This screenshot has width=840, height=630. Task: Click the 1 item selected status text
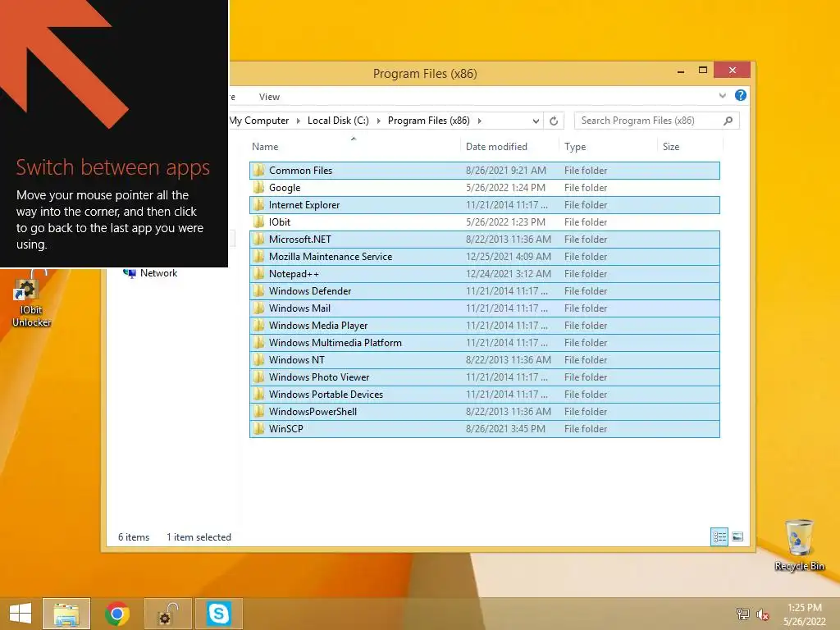coord(199,536)
